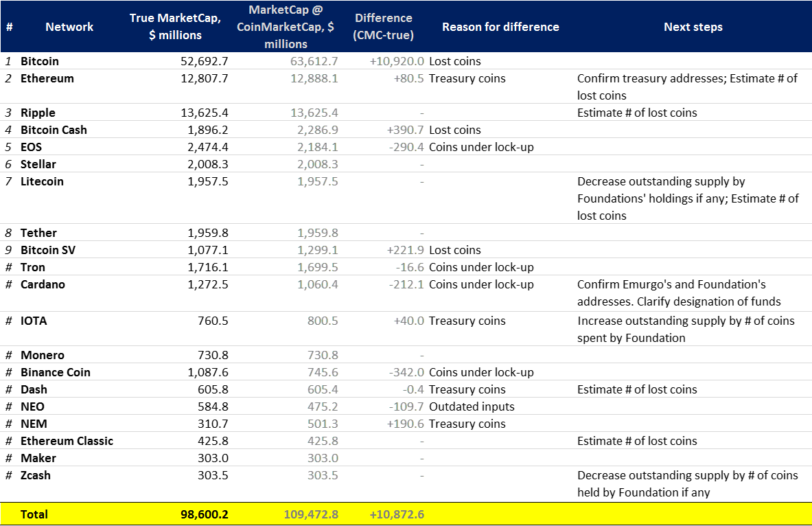
Task: Select Ripple CoinMarketCap value 13,625.4
Action: point(314,113)
